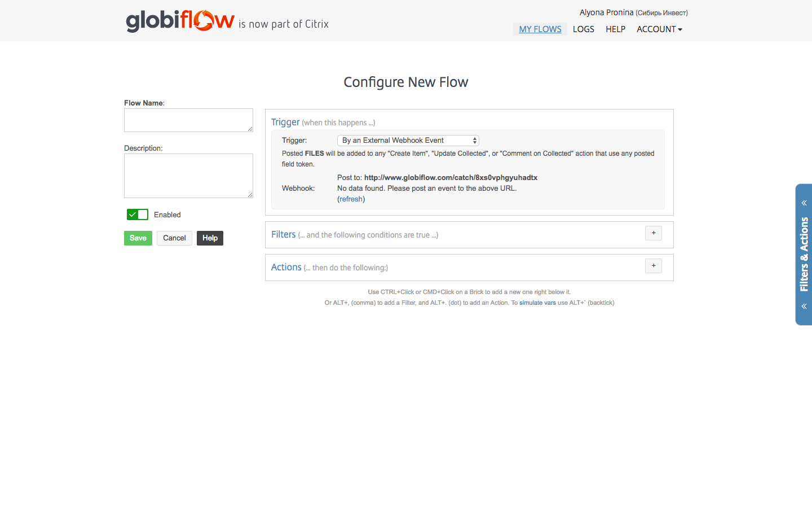The width and height of the screenshot is (812, 508).
Task: Click the Trigger dropdown stepper arrows
Action: pos(474,140)
